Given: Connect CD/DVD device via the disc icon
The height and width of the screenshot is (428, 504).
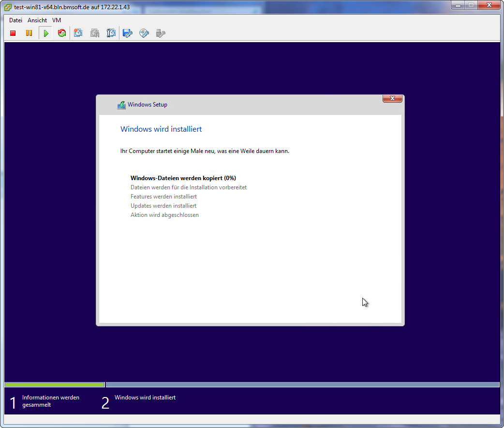Looking at the screenshot, I should (x=144, y=33).
